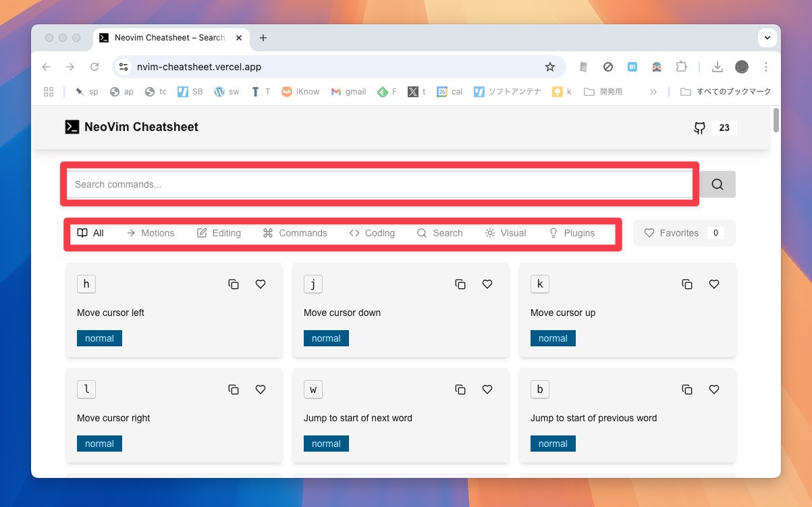Favorite the 'h' Move cursor left card
The width and height of the screenshot is (812, 507).
(261, 284)
